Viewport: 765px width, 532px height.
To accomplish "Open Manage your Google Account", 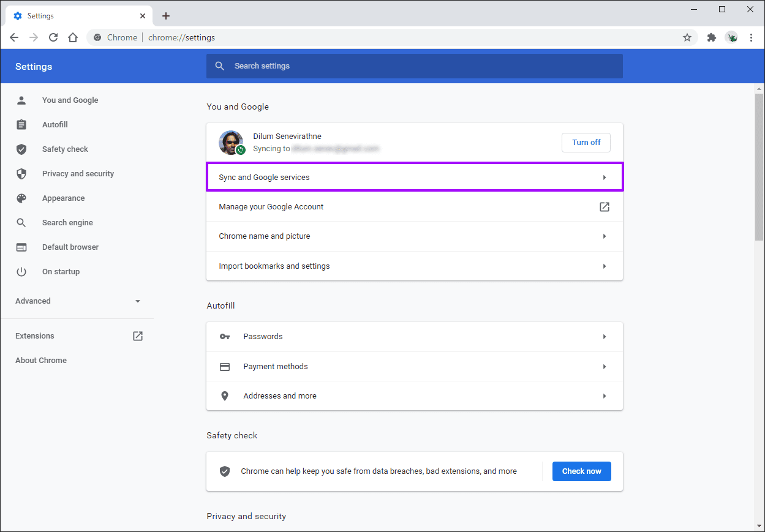I will (415, 207).
